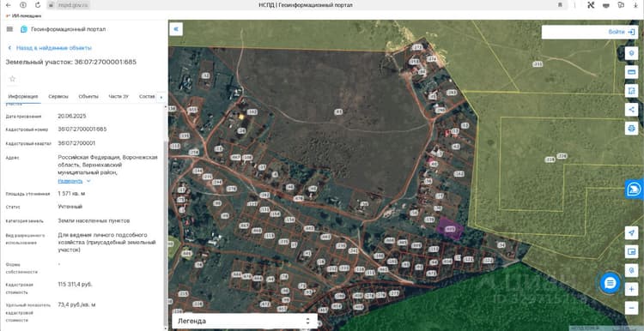Switch to the Информация tab
The image size is (644, 331).
click(x=23, y=96)
